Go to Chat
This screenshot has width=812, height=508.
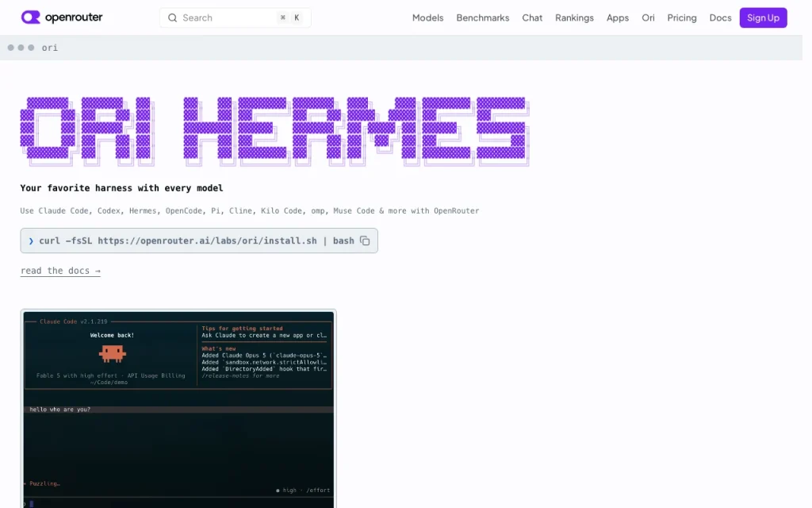pos(532,17)
